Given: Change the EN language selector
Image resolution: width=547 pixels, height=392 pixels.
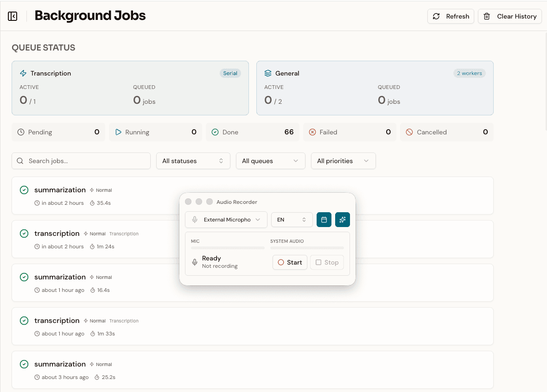Looking at the screenshot, I should click(292, 220).
